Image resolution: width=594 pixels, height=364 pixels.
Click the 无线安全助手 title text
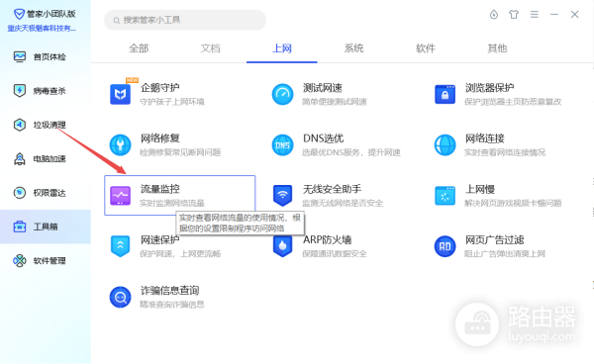(333, 189)
